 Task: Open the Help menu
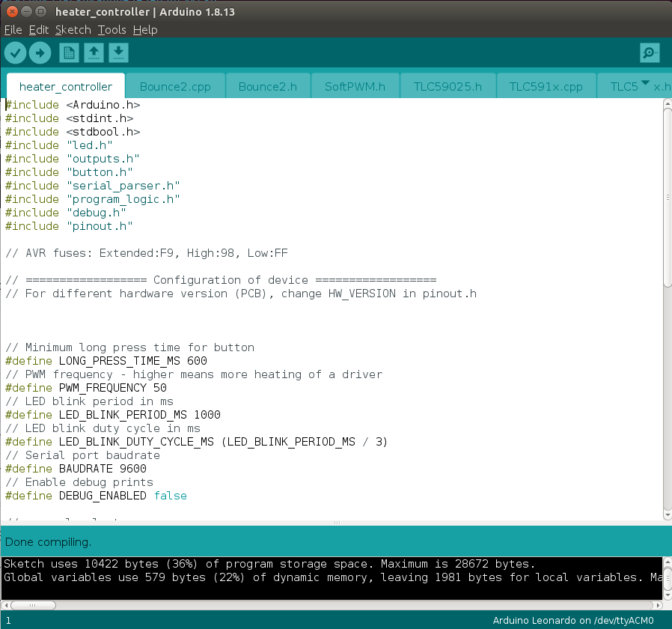pos(145,30)
